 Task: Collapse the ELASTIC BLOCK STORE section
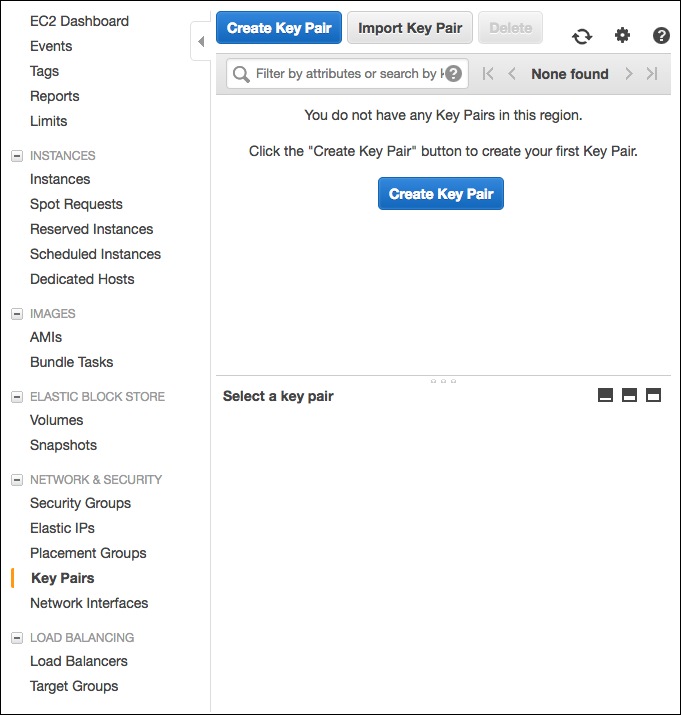pyautogui.click(x=17, y=397)
